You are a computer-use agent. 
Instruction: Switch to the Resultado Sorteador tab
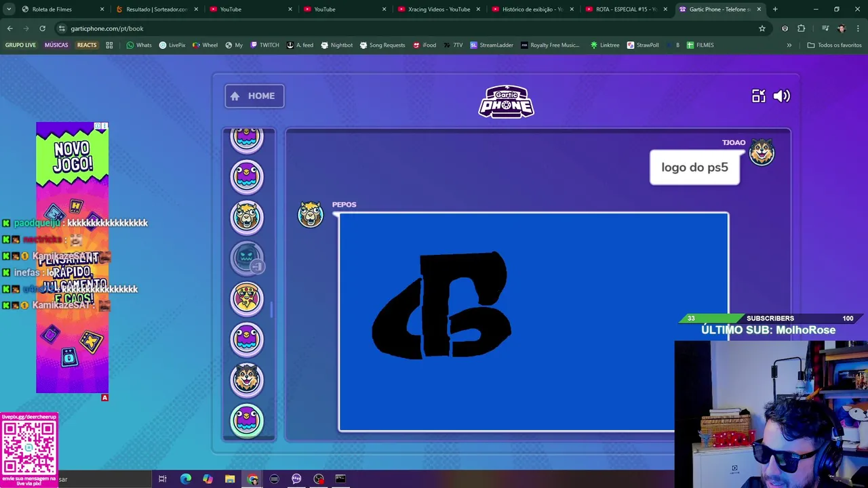[x=157, y=9]
